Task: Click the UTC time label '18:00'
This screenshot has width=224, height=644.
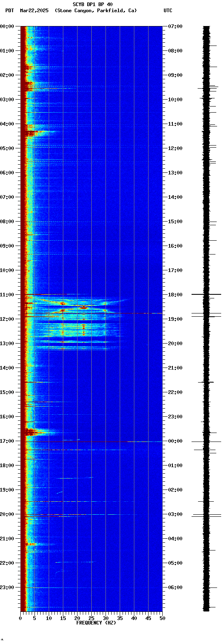Action: (x=175, y=294)
